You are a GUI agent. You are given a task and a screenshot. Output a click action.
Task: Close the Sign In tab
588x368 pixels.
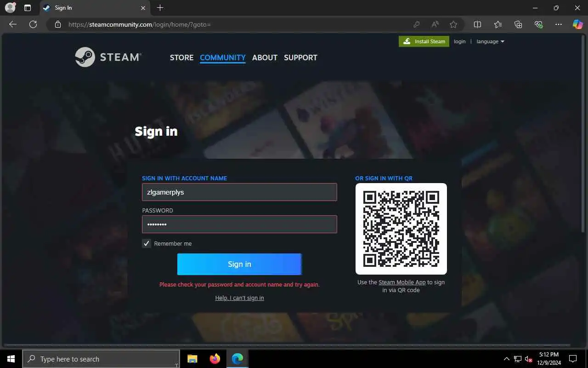[143, 8]
